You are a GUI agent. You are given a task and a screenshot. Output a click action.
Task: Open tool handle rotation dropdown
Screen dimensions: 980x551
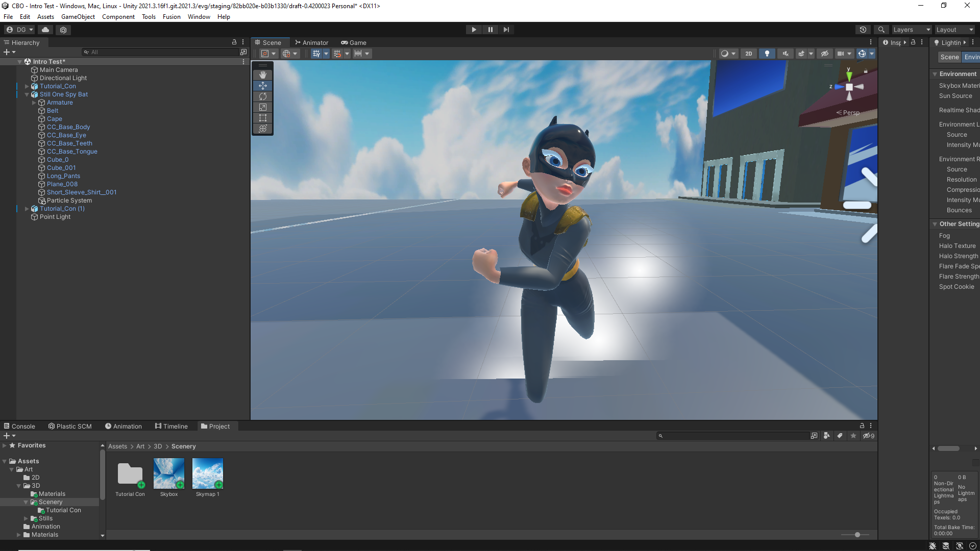(x=290, y=54)
